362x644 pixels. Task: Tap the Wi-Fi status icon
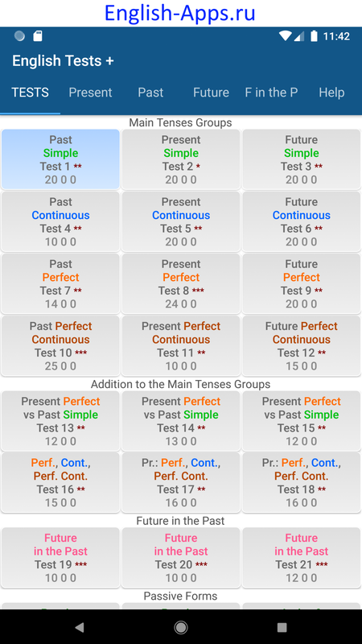pyautogui.click(x=285, y=36)
